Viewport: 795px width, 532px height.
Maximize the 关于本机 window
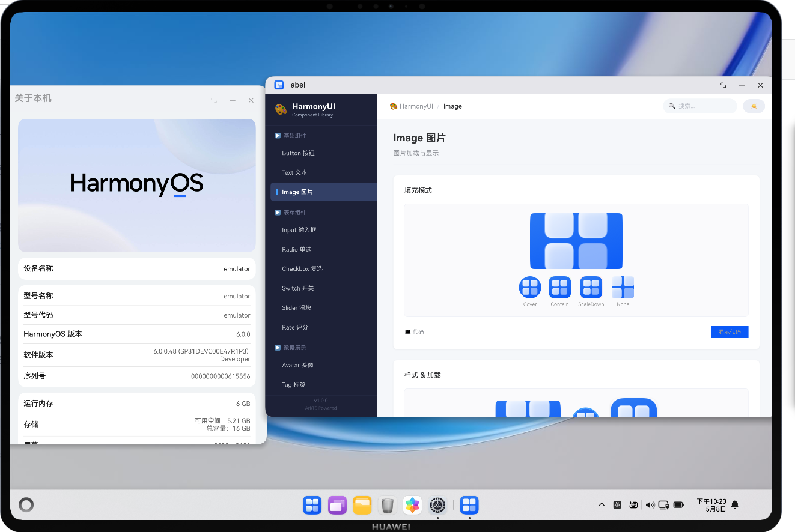point(214,100)
